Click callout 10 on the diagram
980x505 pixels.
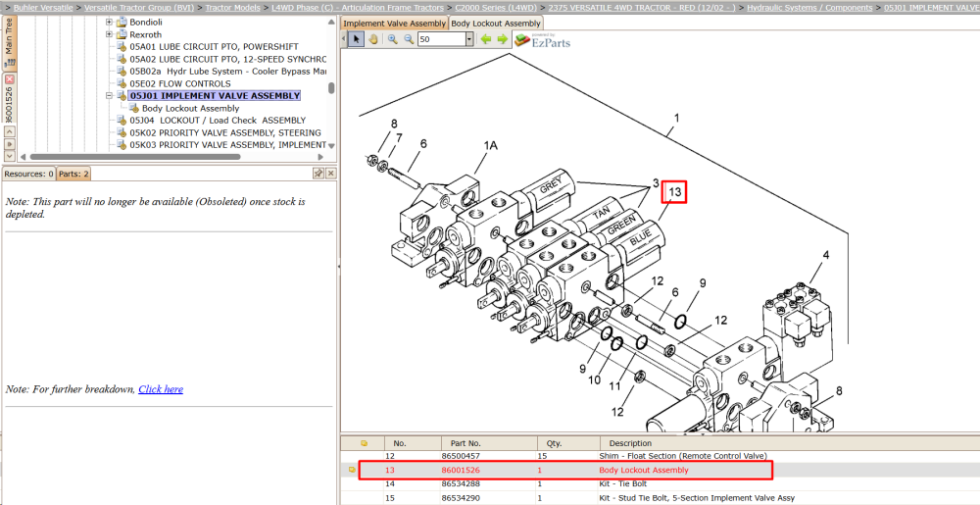pos(595,379)
